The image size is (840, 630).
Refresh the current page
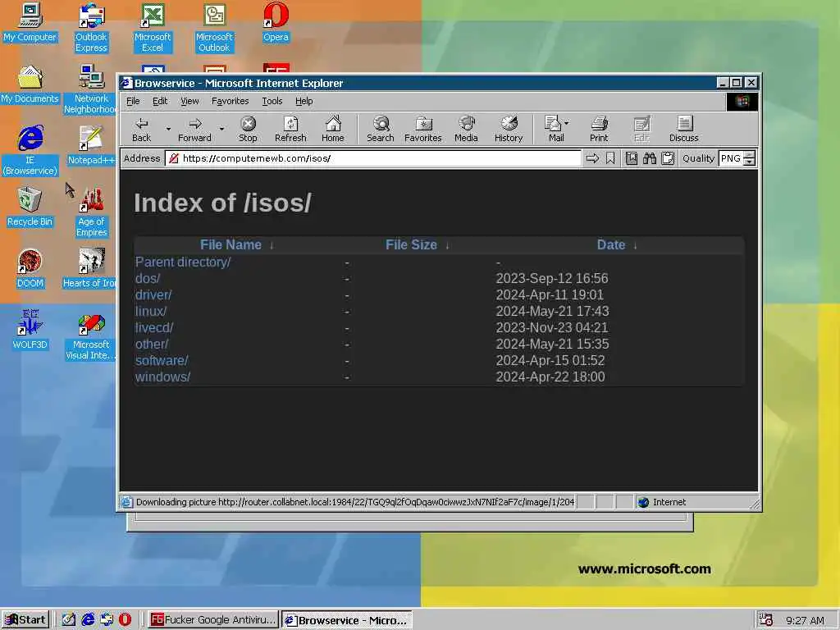tap(290, 129)
